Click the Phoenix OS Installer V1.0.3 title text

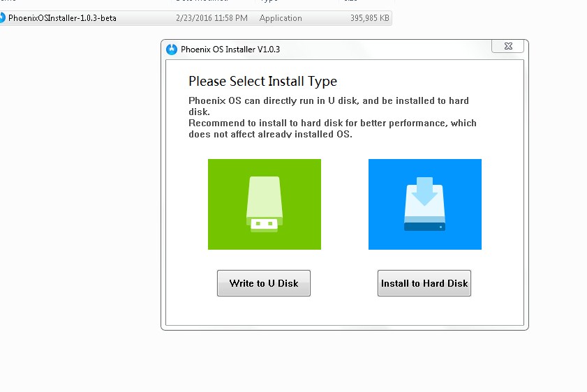(230, 50)
